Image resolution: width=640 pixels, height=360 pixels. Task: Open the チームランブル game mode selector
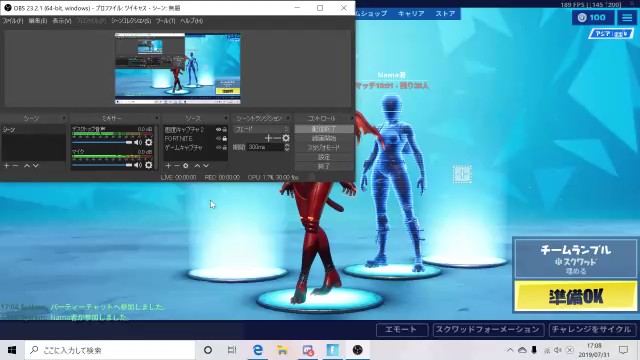[x=576, y=259]
